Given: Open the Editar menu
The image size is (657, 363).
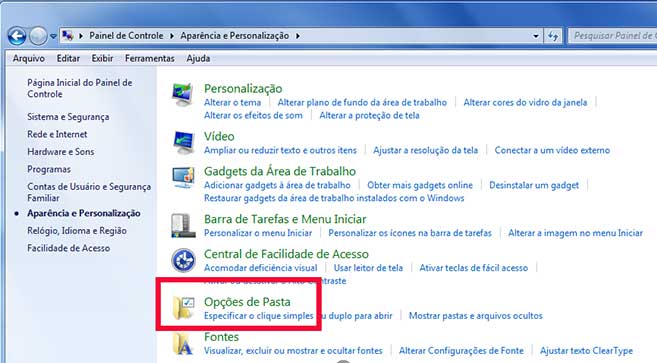Looking at the screenshot, I should (68, 58).
